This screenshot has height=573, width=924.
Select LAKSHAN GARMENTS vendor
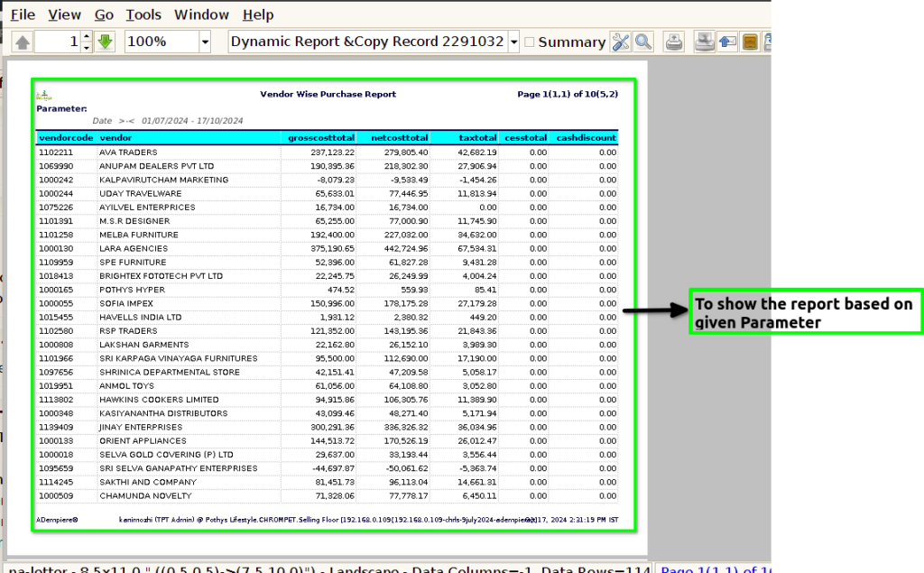pos(144,345)
